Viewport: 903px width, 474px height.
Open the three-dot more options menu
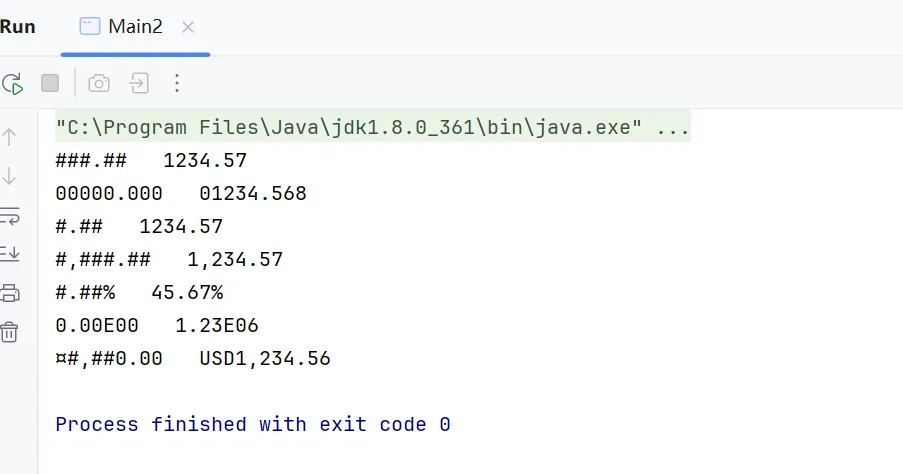click(x=177, y=83)
